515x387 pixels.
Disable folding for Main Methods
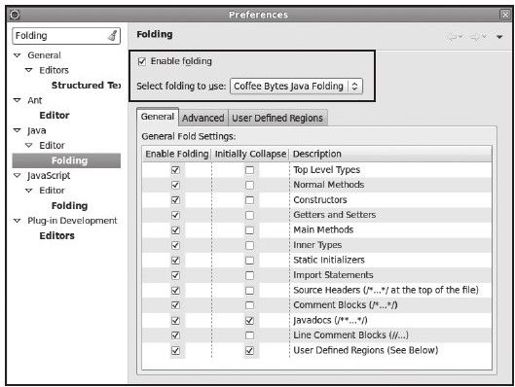[175, 230]
